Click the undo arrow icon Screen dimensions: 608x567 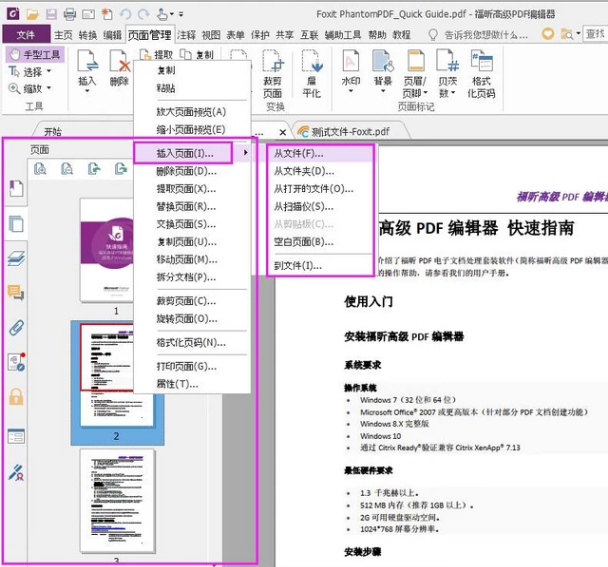[125, 15]
